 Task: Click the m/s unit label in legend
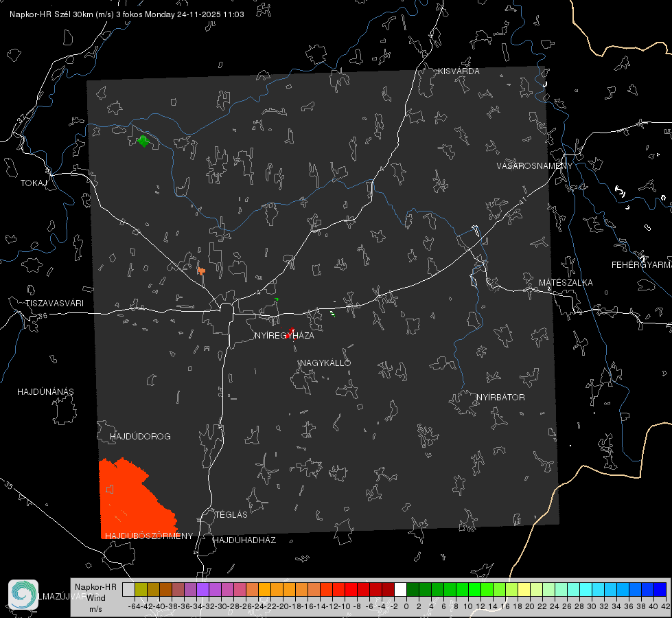95,609
